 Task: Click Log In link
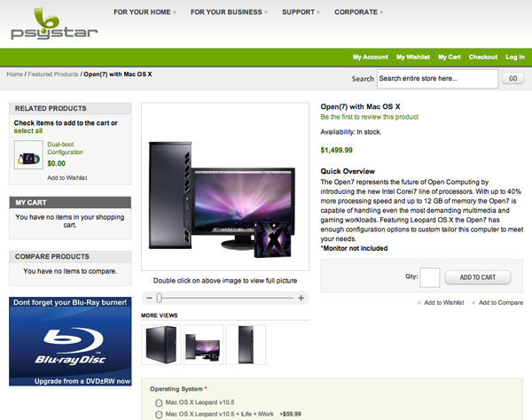[514, 57]
